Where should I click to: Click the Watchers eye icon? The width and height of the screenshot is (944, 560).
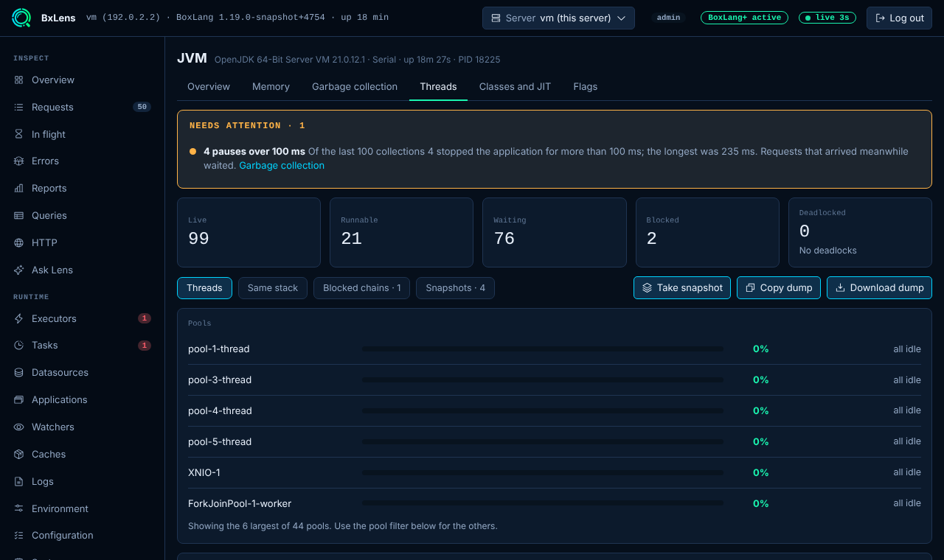pos(19,427)
